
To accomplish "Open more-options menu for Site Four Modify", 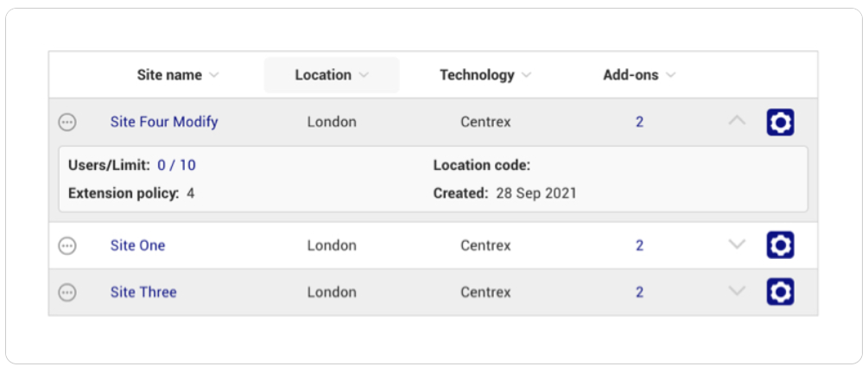I will click(67, 123).
